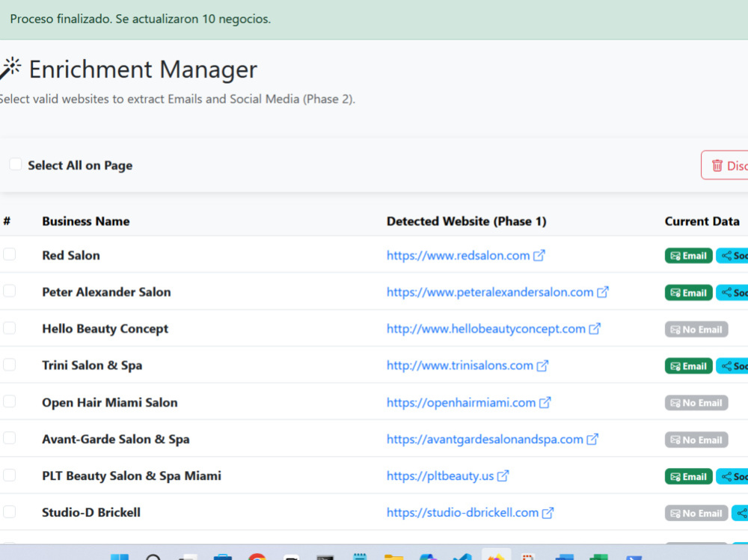Click the social share badge for Red Salon

[x=732, y=256]
